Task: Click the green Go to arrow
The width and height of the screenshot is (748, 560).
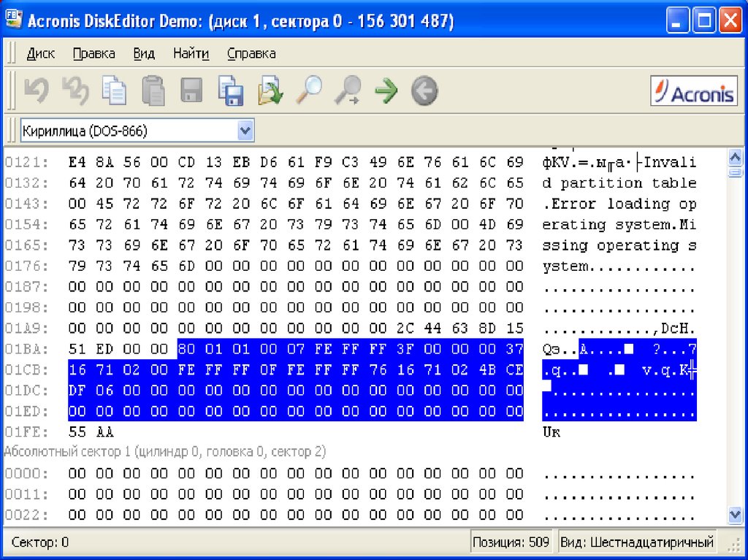Action: (x=386, y=90)
